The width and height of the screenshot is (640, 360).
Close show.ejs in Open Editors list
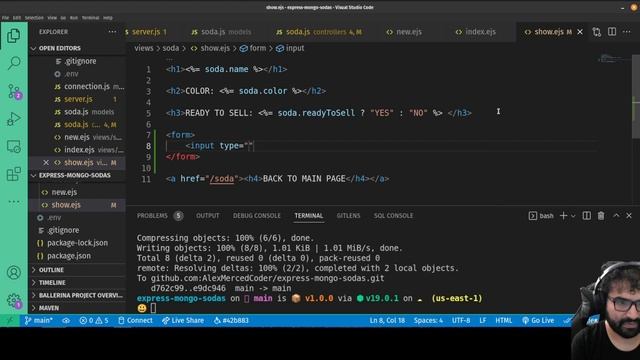(46, 162)
